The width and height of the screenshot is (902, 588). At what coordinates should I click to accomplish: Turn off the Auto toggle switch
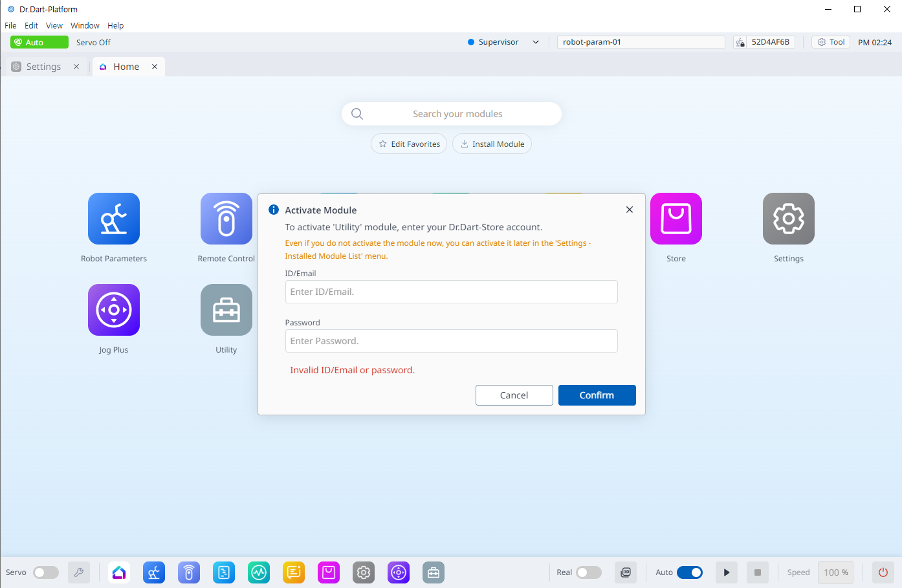(690, 572)
